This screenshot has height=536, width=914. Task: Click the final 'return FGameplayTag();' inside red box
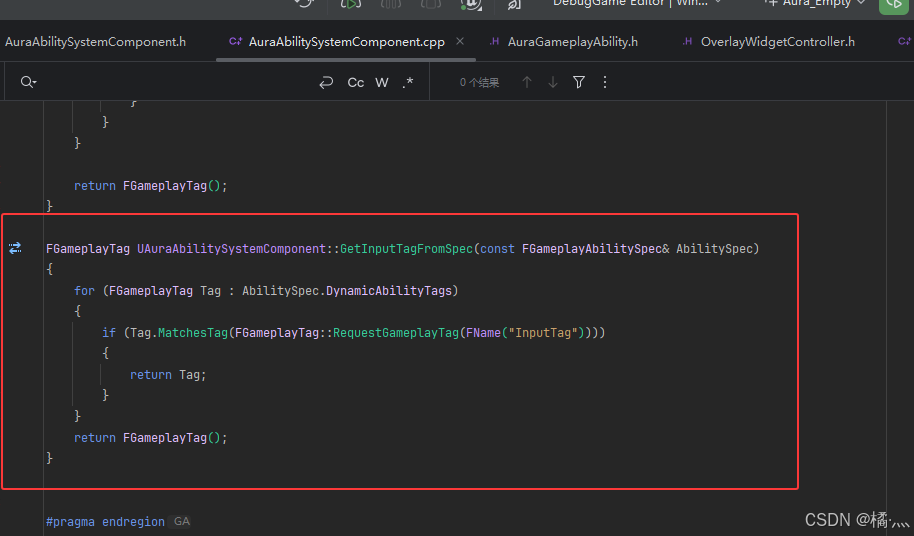(x=150, y=438)
